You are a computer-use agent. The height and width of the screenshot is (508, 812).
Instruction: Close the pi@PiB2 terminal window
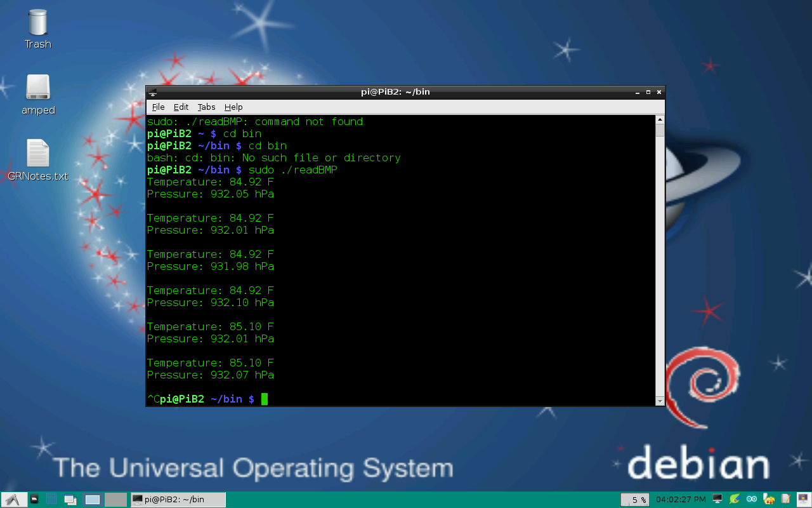pyautogui.click(x=659, y=92)
